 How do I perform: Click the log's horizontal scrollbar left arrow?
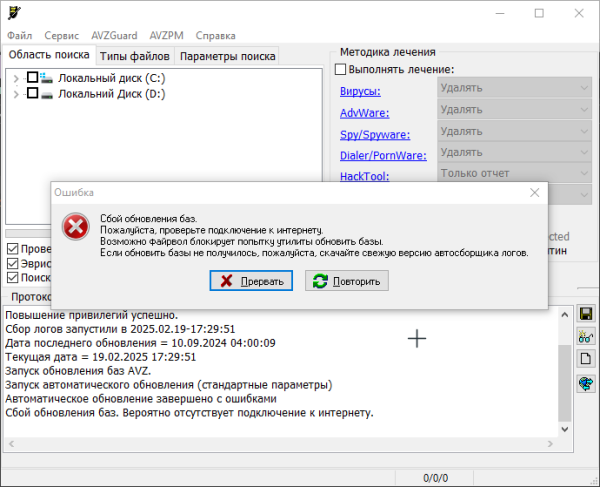(x=11, y=444)
